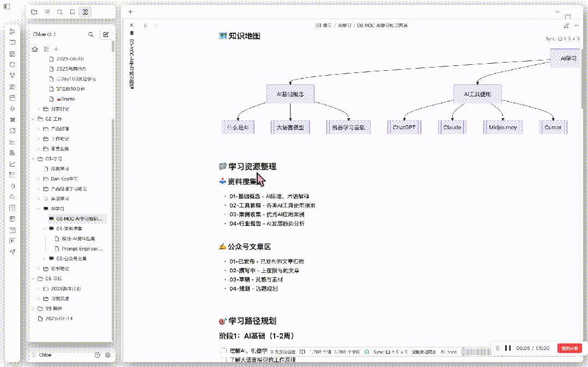Expand the Dan-Koe学习 folder

(x=39, y=179)
